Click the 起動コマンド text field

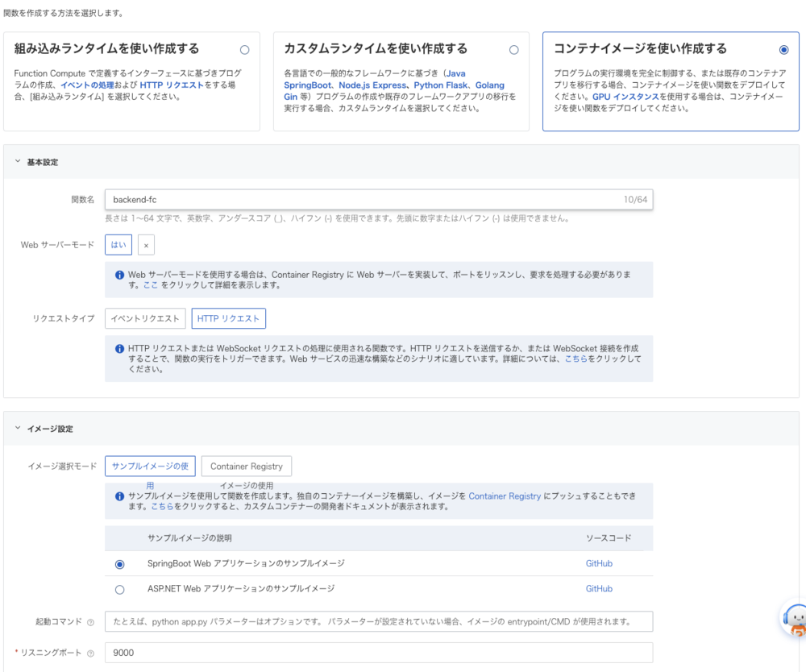[378, 622]
